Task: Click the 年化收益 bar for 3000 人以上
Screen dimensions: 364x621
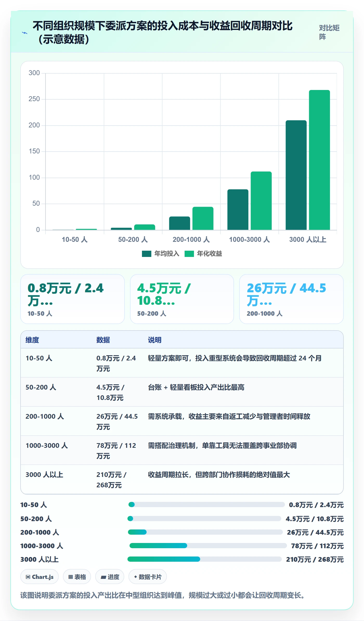Action: 319,160
